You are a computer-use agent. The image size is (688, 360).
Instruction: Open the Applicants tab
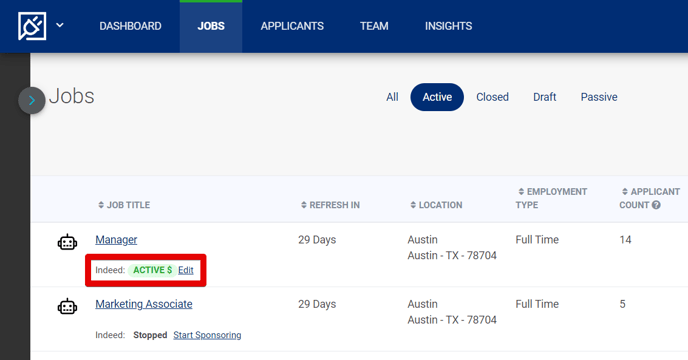[x=292, y=26]
